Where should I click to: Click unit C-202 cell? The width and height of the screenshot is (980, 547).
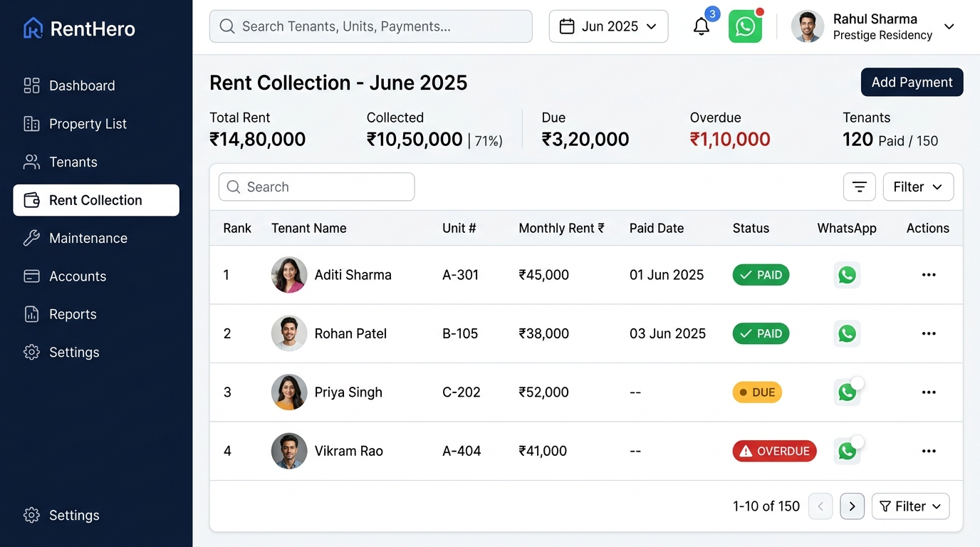(462, 392)
